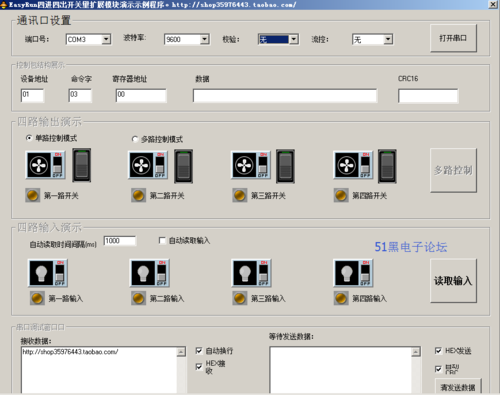Click the 命令字 field containing 03

point(80,95)
